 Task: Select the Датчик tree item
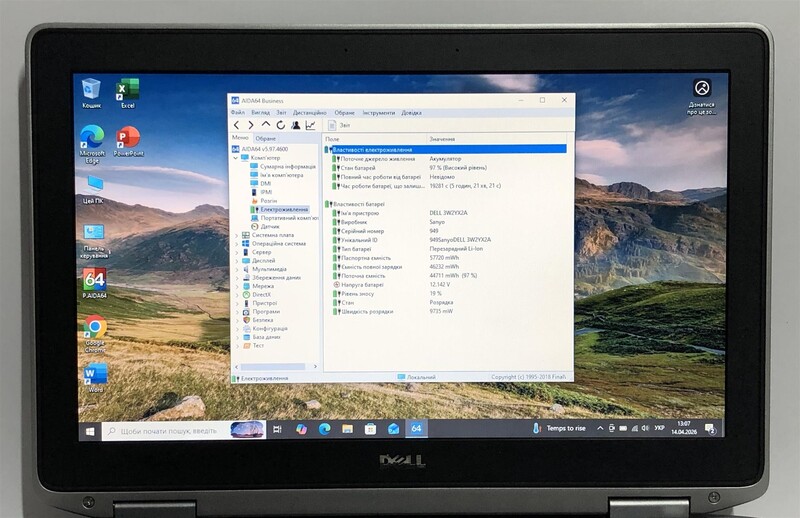(265, 227)
